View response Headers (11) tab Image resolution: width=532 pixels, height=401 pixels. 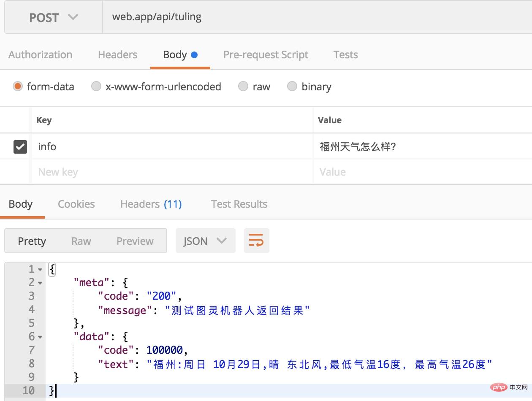point(151,204)
